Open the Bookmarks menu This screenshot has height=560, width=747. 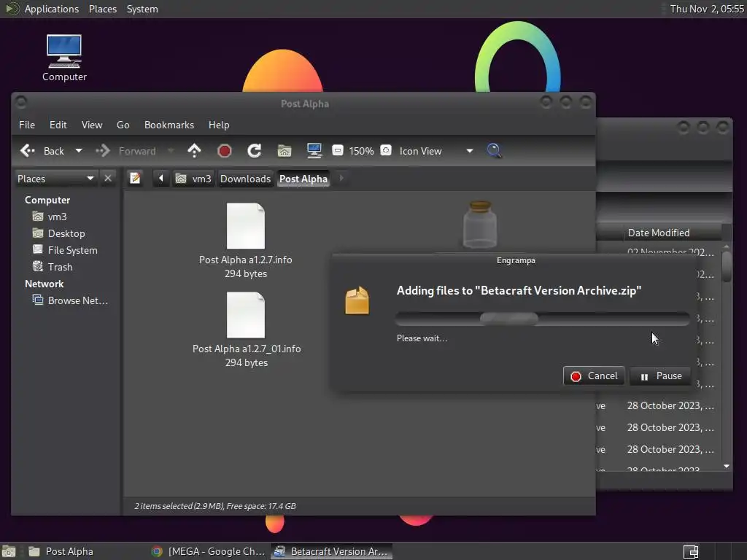click(x=169, y=125)
